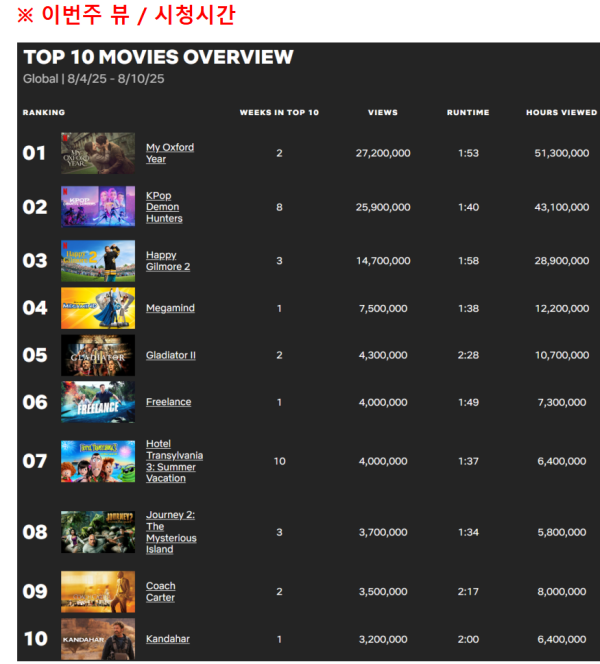Open the Megamind title link
600x664 pixels.
tap(170, 308)
